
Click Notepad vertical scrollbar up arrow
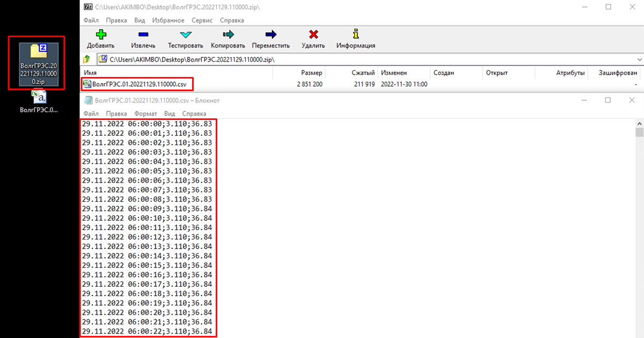(639, 123)
